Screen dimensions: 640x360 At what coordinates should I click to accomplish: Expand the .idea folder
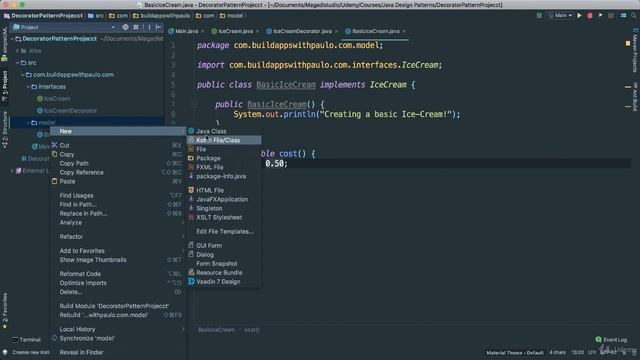(x=17, y=51)
